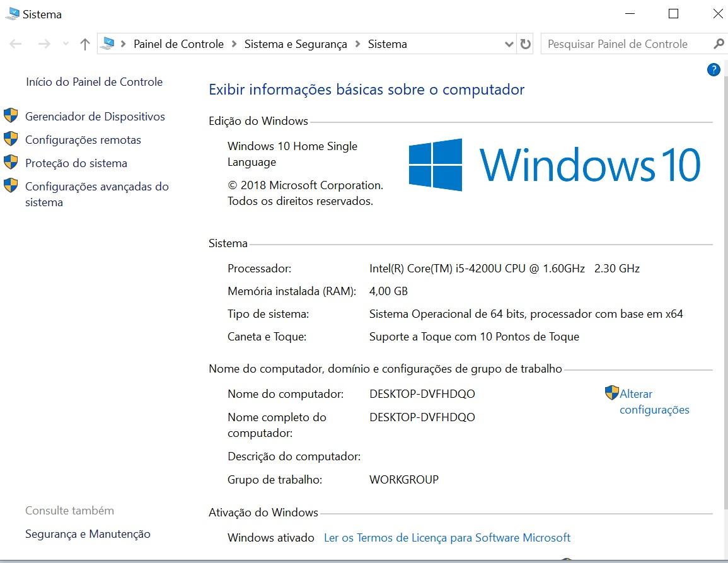Select processor value Intel Core i5-4200U
Screen dimensions: 728x563
pyautogui.click(x=505, y=269)
